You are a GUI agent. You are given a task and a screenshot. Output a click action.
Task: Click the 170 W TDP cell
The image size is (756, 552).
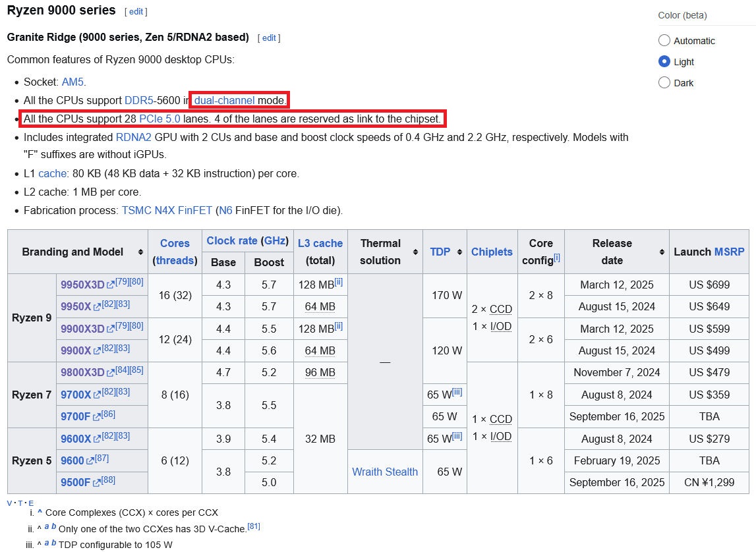(x=444, y=296)
